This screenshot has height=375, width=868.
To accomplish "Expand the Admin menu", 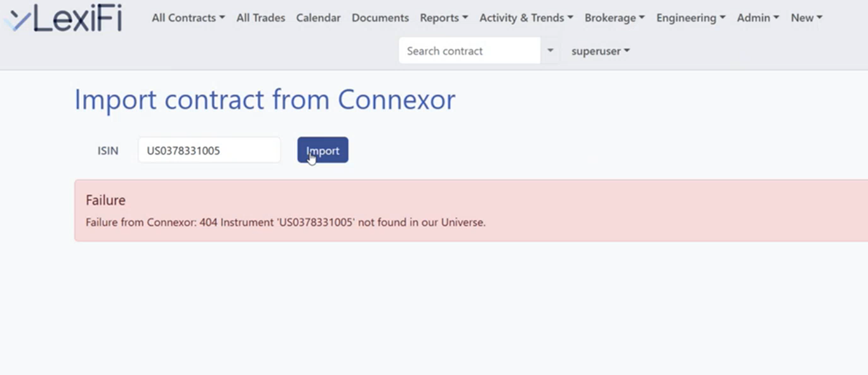I will (x=758, y=18).
